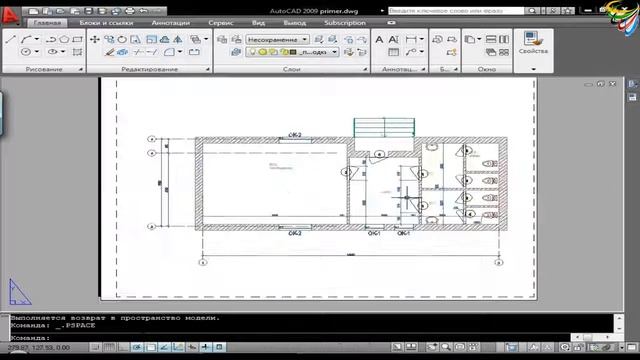The width and height of the screenshot is (640, 360).
Task: Open the Subscription ribbon tab
Action: (x=345, y=23)
